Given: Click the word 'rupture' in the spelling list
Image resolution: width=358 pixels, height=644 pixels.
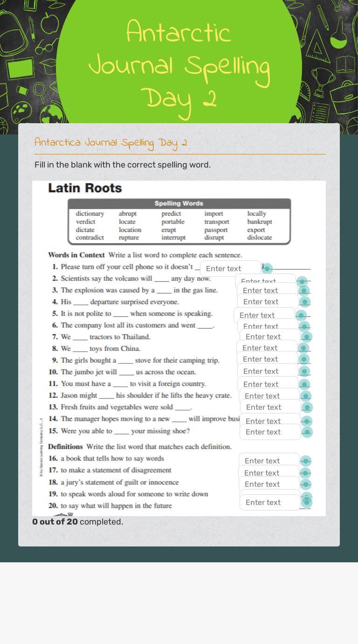Looking at the screenshot, I should click(x=129, y=238).
